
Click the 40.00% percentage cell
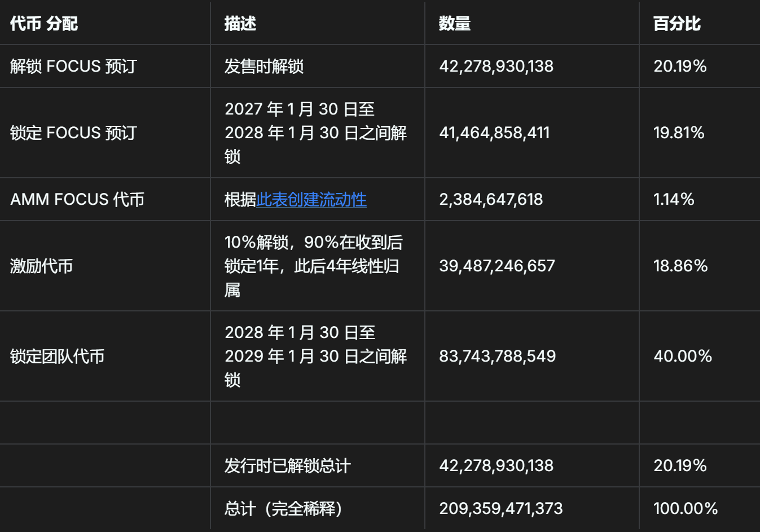point(683,357)
